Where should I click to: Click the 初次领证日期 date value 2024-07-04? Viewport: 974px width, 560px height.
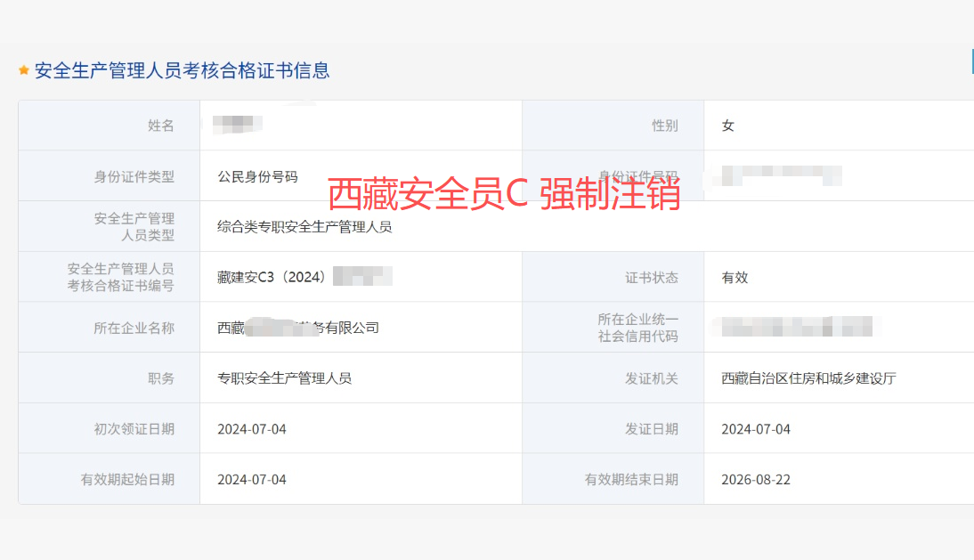pyautogui.click(x=252, y=429)
